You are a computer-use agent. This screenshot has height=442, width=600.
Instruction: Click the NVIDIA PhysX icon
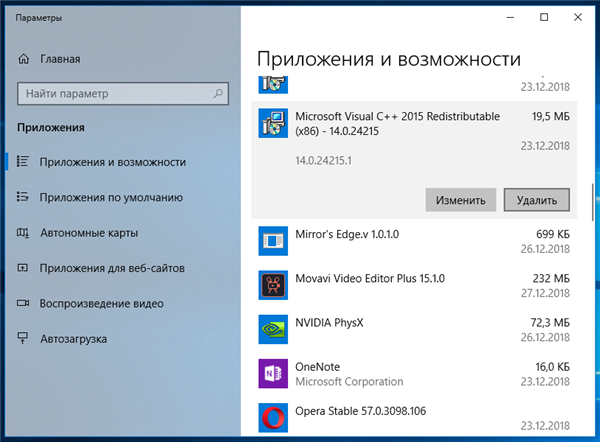[273, 329]
